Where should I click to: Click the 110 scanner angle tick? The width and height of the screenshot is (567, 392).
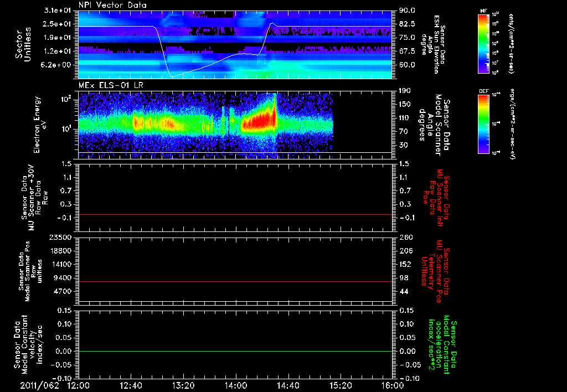[x=405, y=118]
